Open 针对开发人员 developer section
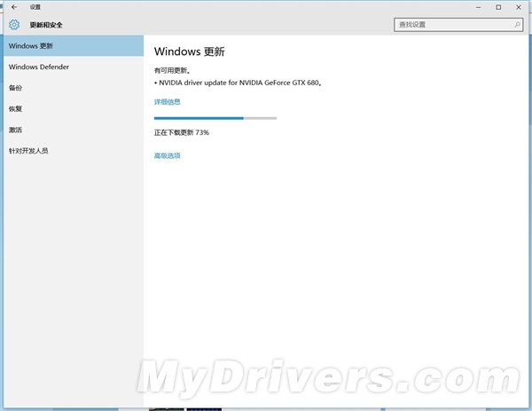The image size is (532, 411). (74, 151)
